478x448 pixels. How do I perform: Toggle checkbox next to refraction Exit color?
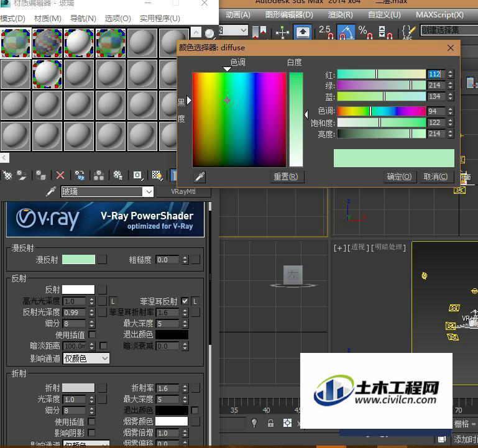[x=195, y=410]
